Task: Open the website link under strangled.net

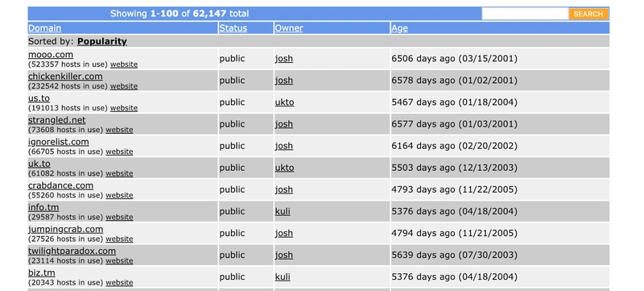Action: coord(119,130)
